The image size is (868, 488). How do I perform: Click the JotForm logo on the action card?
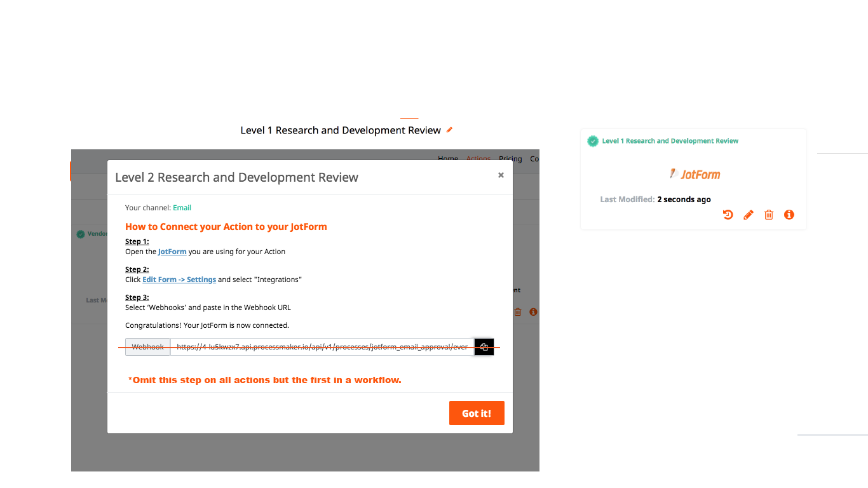click(x=695, y=173)
